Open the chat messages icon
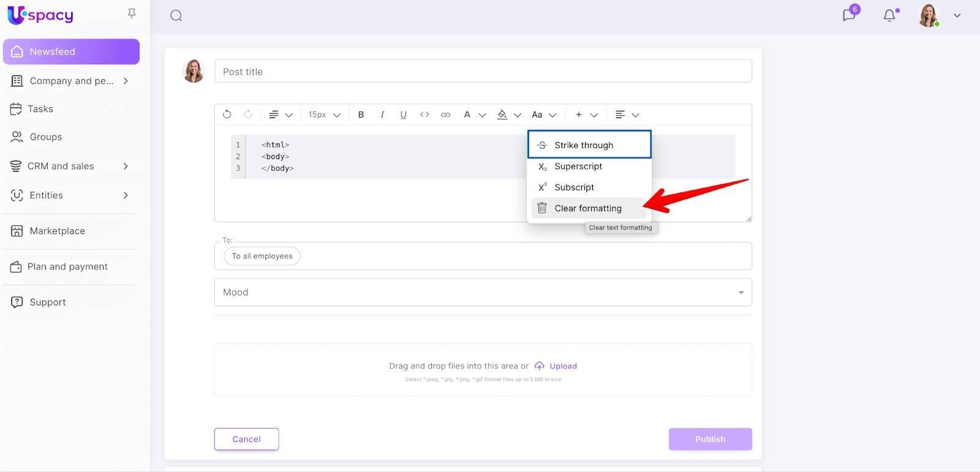 coord(849,15)
